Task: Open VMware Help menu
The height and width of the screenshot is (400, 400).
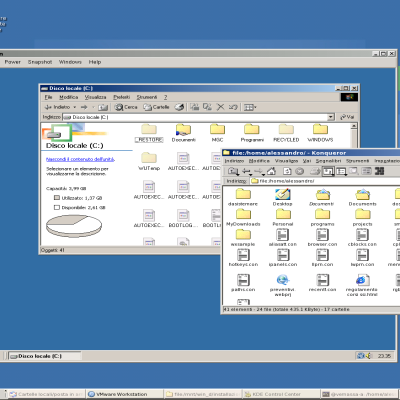Action: [95, 62]
